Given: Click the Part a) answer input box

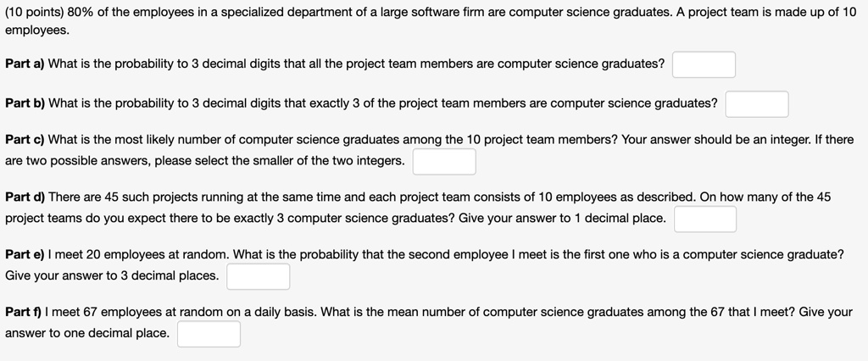Looking at the screenshot, I should 704,64.
